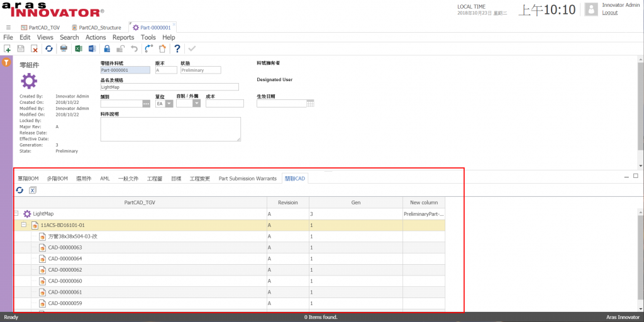Open the Search menu

point(69,37)
